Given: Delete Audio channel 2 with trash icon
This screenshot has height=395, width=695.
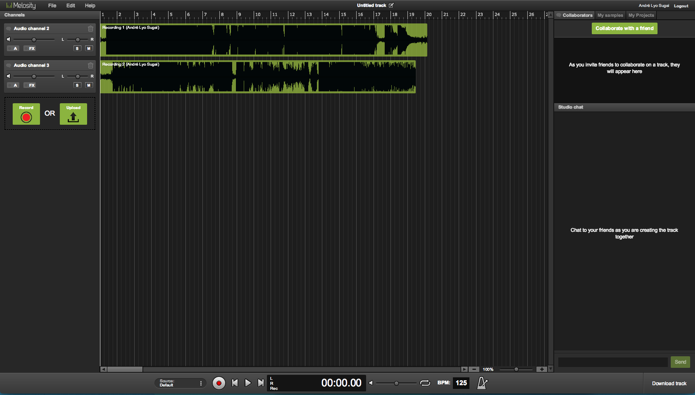Looking at the screenshot, I should (x=90, y=28).
